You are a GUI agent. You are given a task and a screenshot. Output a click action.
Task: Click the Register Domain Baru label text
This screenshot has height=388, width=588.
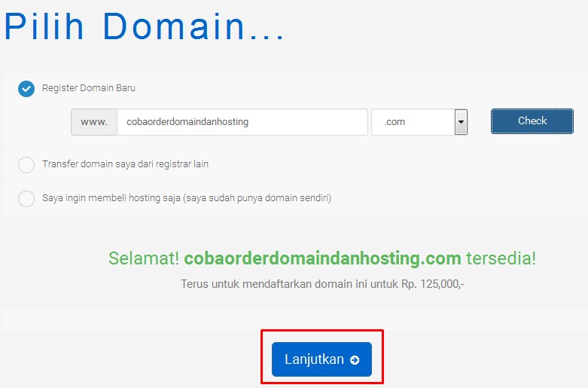[89, 88]
